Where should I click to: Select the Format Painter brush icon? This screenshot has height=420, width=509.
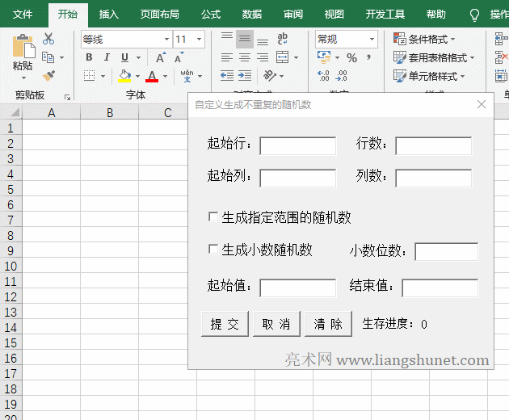pos(48,75)
